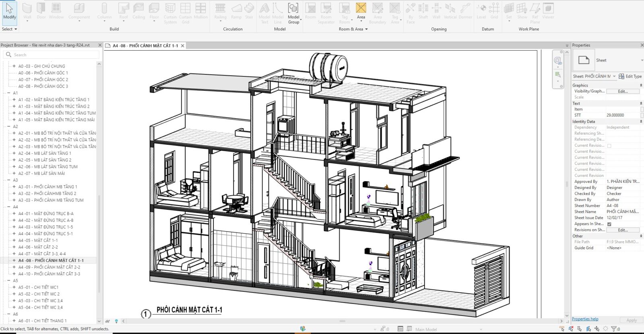Image resolution: width=644 pixels, height=334 pixels.
Task: Click the STT value field 29.000000
Action: click(x=623, y=115)
